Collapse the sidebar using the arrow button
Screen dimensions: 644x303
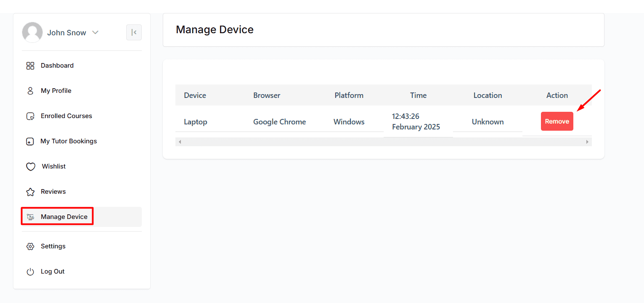(x=134, y=32)
